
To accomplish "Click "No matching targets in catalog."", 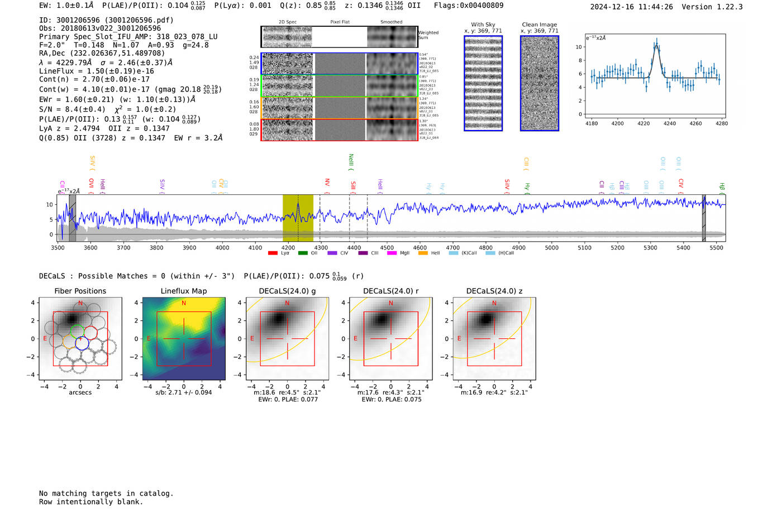I will pos(106,493).
